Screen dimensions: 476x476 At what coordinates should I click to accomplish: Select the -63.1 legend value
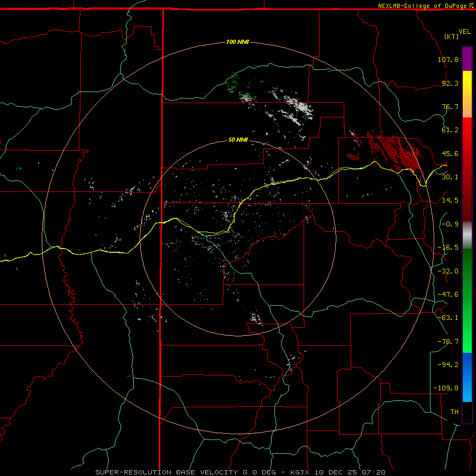tap(448, 318)
